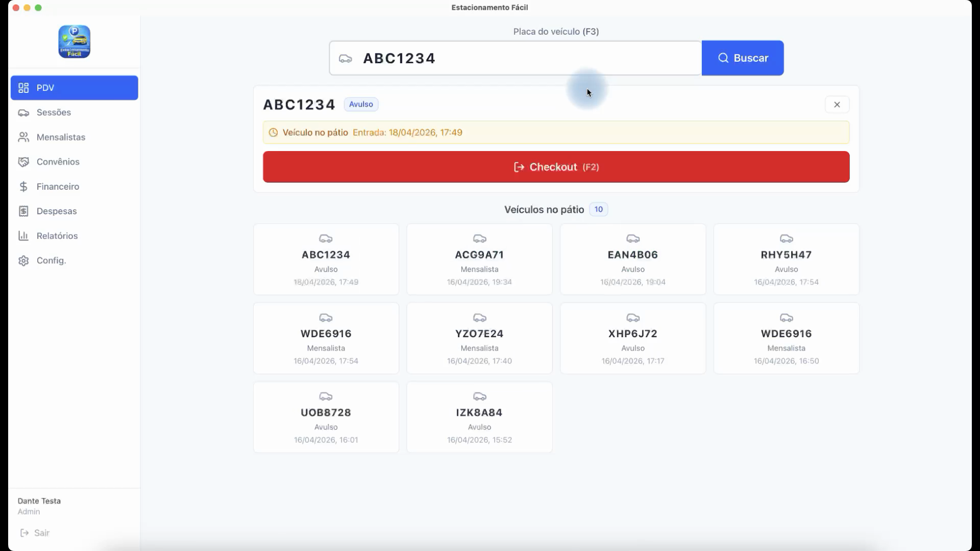Click plate text XHP6J72

click(633, 334)
